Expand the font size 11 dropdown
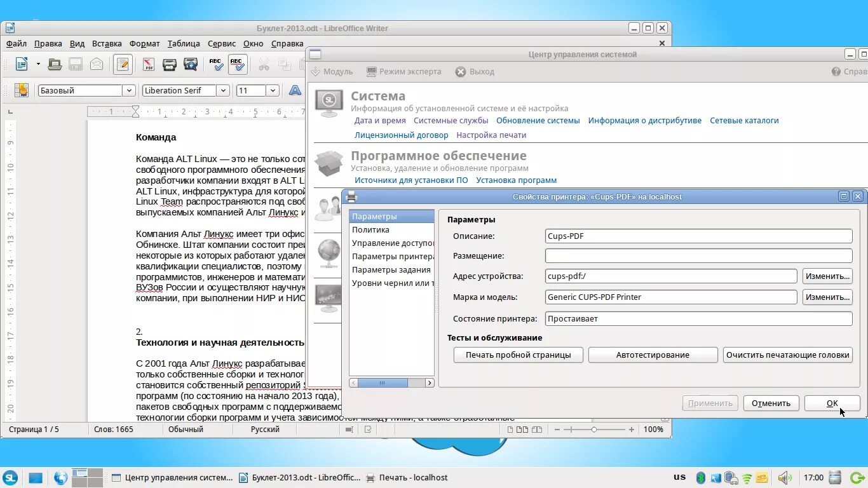The height and width of the screenshot is (488, 868). point(273,90)
